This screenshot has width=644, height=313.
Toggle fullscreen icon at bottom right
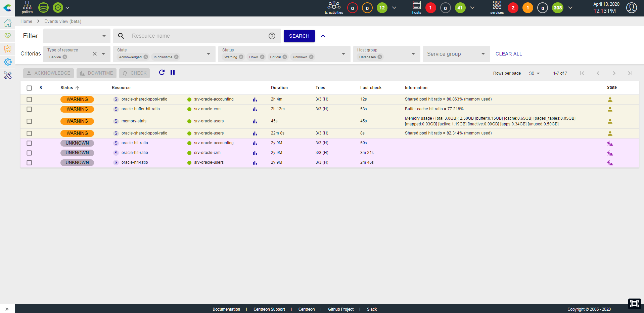point(634,304)
